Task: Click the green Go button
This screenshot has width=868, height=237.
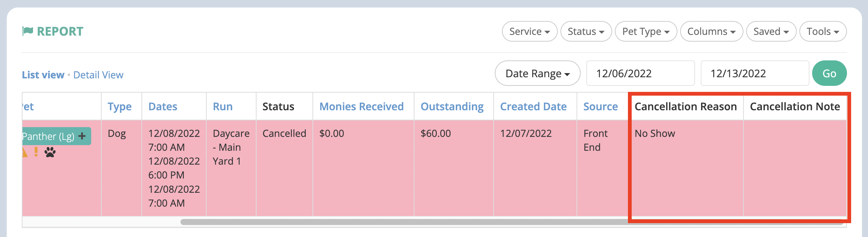Action: point(829,73)
